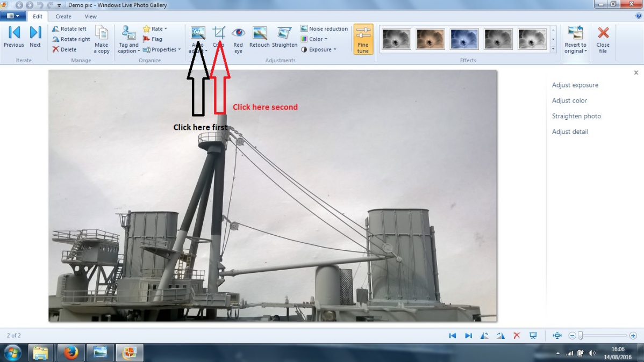Expand the Color dropdown
Image resolution: width=644 pixels, height=362 pixels.
(314, 39)
